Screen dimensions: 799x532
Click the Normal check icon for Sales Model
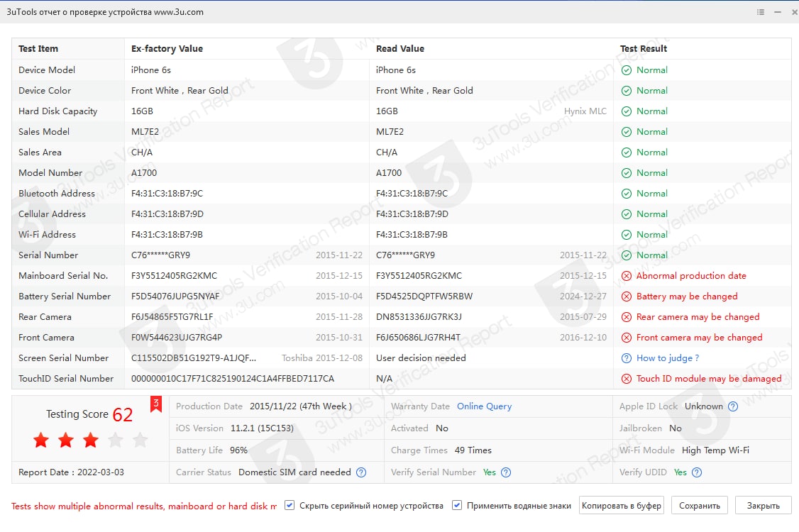coord(627,132)
